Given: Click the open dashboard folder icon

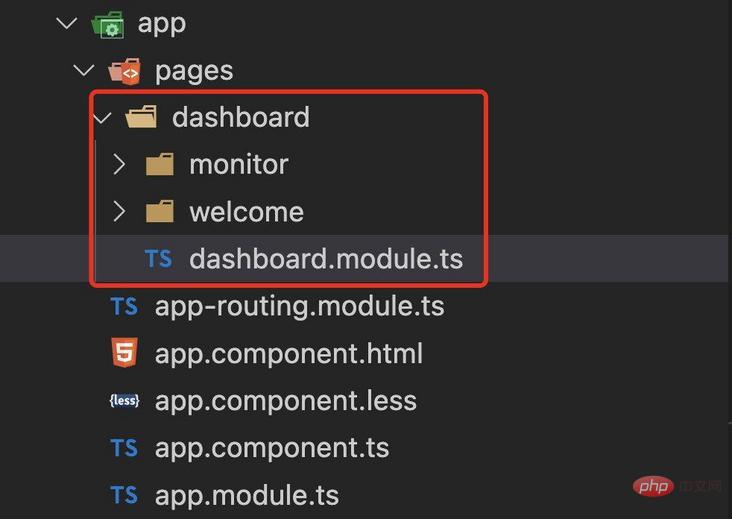Looking at the screenshot, I should [142, 117].
